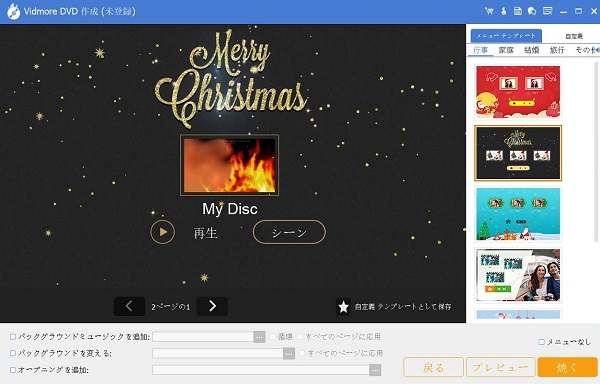Click the star icon to save custom template
Screen dimensions: 600x384
[x=343, y=306]
